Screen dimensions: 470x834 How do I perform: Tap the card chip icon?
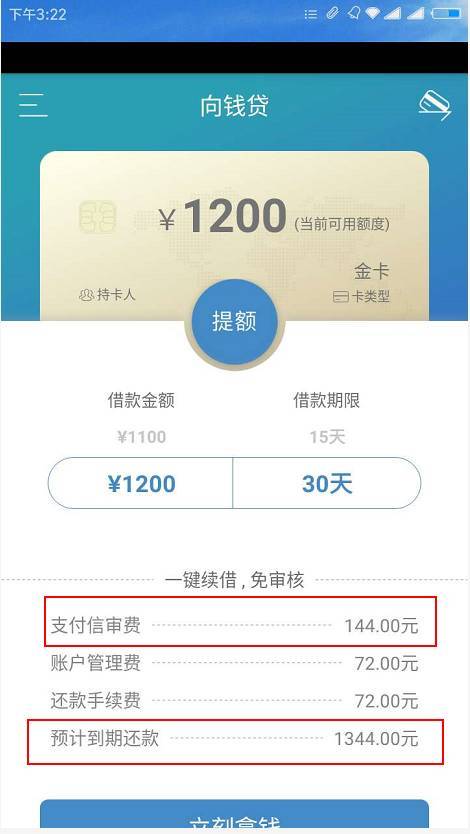[x=97, y=217]
